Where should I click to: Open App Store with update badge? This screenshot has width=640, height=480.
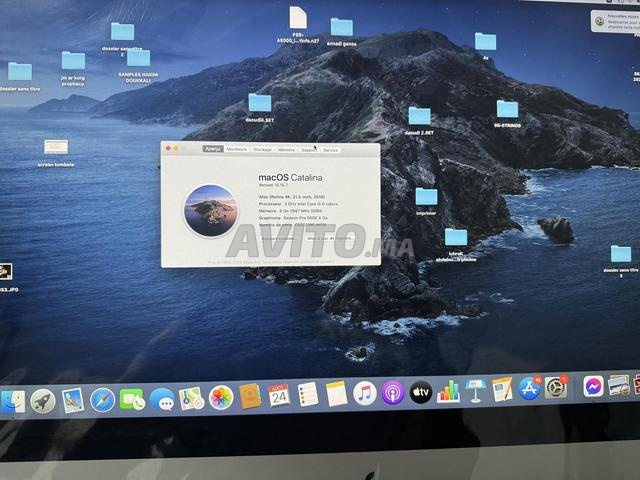pyautogui.click(x=530, y=388)
